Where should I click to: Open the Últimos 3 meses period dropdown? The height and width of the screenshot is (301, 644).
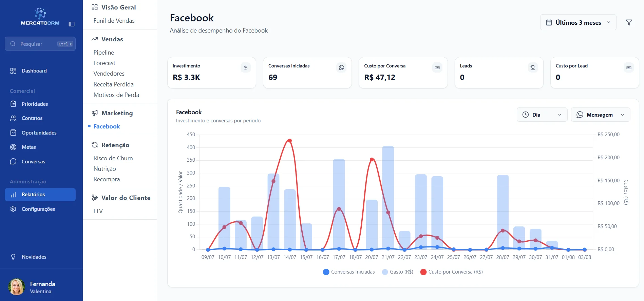coord(578,22)
